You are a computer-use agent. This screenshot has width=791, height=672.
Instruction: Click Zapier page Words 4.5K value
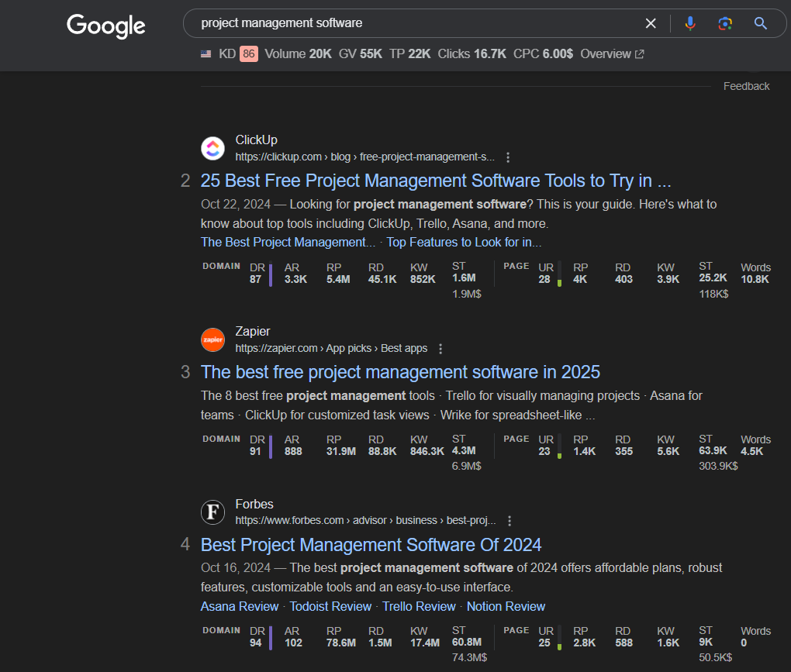click(751, 451)
